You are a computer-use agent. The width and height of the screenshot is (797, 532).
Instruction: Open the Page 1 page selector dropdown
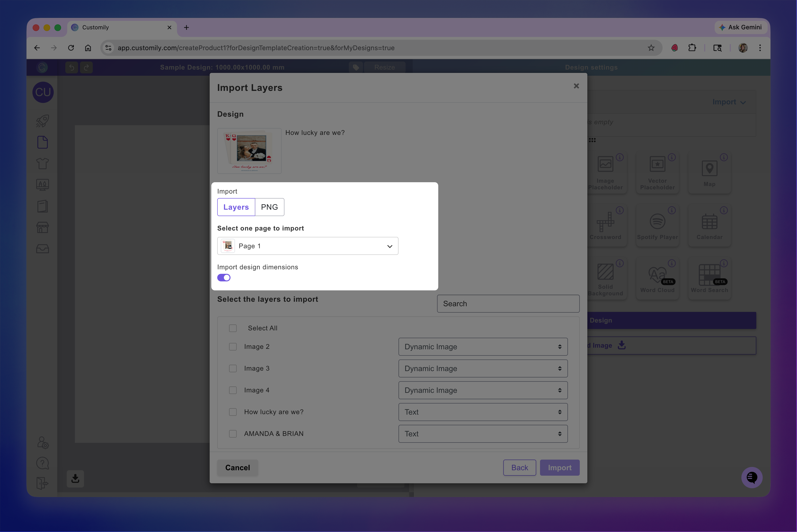pyautogui.click(x=307, y=246)
